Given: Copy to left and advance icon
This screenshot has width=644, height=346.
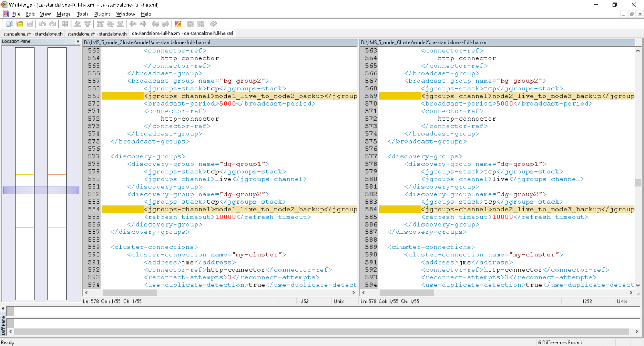Looking at the screenshot, I should pos(166,24).
